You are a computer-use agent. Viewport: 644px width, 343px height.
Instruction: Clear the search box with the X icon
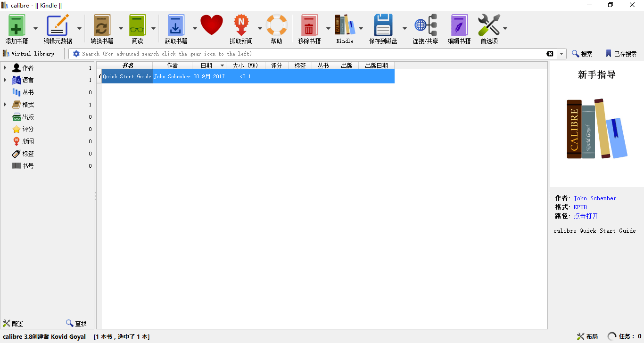(x=550, y=54)
